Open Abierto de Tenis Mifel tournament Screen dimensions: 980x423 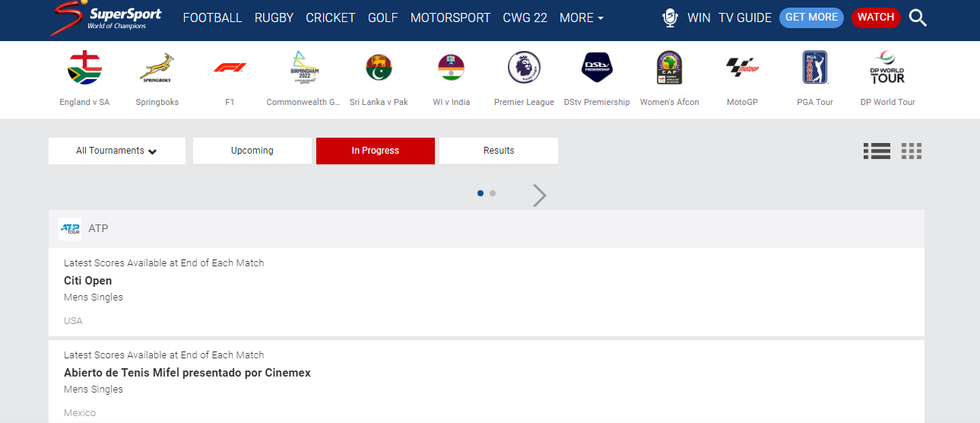click(x=187, y=373)
